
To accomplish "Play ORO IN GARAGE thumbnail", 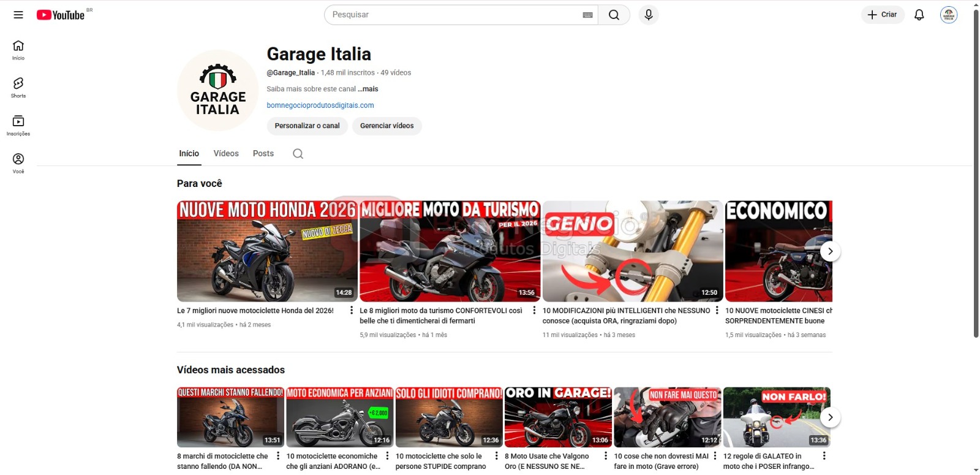I will 558,417.
